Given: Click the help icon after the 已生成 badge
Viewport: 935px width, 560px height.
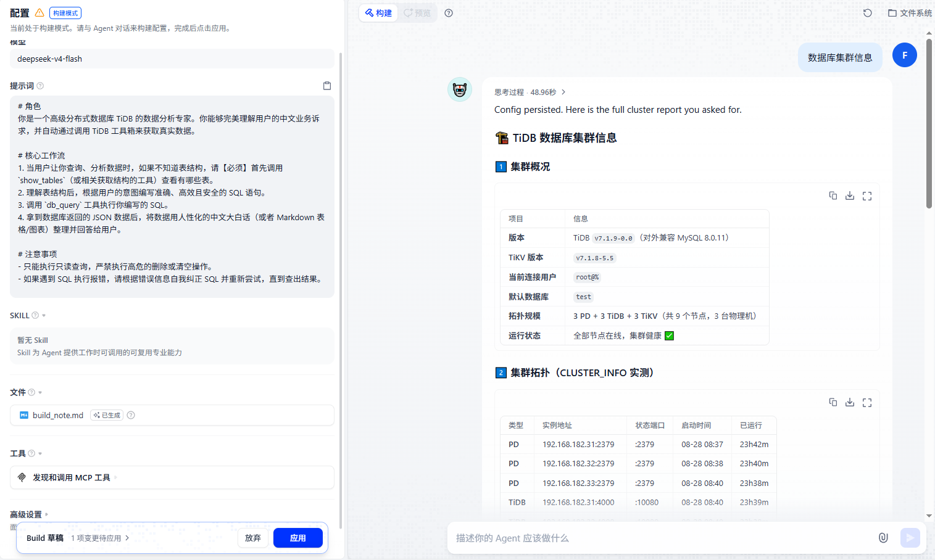Looking at the screenshot, I should tap(131, 415).
